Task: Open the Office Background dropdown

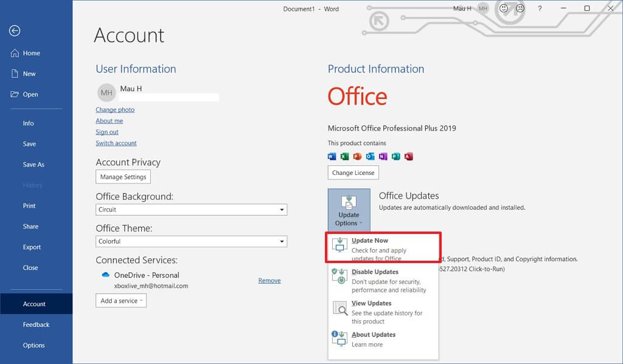Action: click(192, 210)
